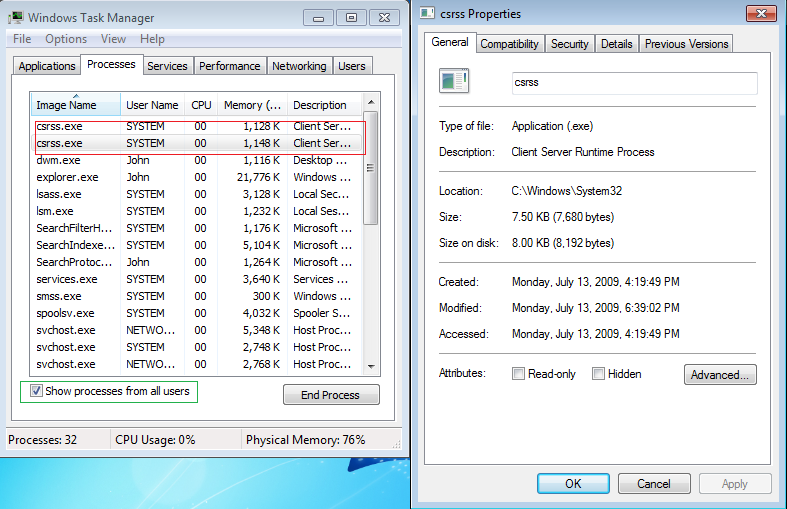Click the Apply button in csrss Properties
The image size is (787, 509).
tap(735, 484)
